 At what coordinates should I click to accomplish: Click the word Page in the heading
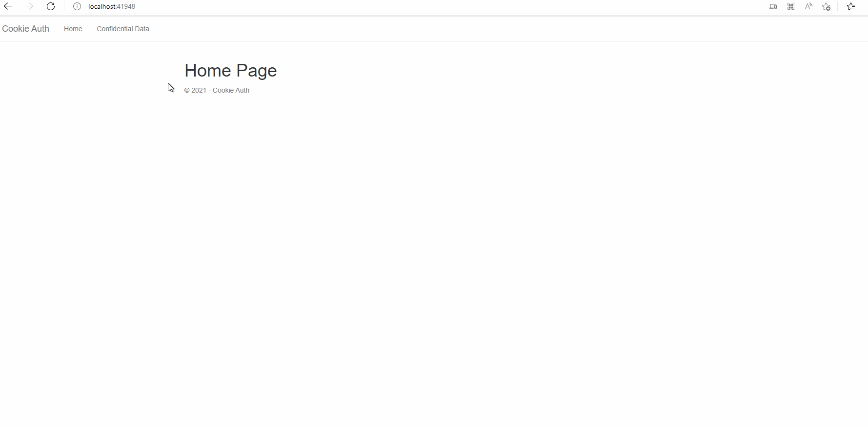(257, 71)
